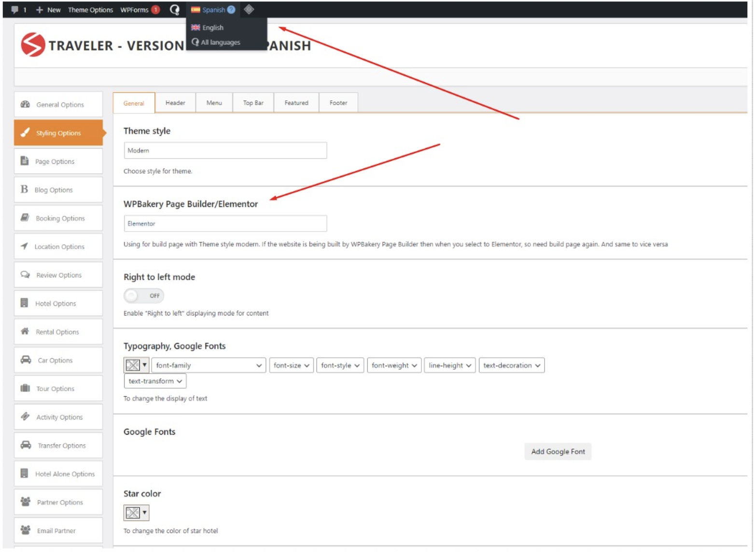Open Review Options section

(58, 275)
